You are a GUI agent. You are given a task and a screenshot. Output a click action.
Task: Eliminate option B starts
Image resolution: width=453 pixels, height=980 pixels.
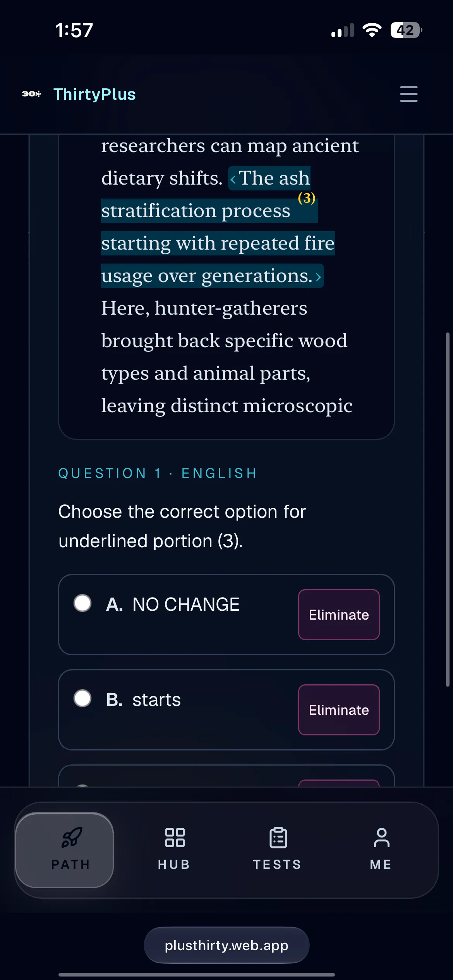(339, 710)
